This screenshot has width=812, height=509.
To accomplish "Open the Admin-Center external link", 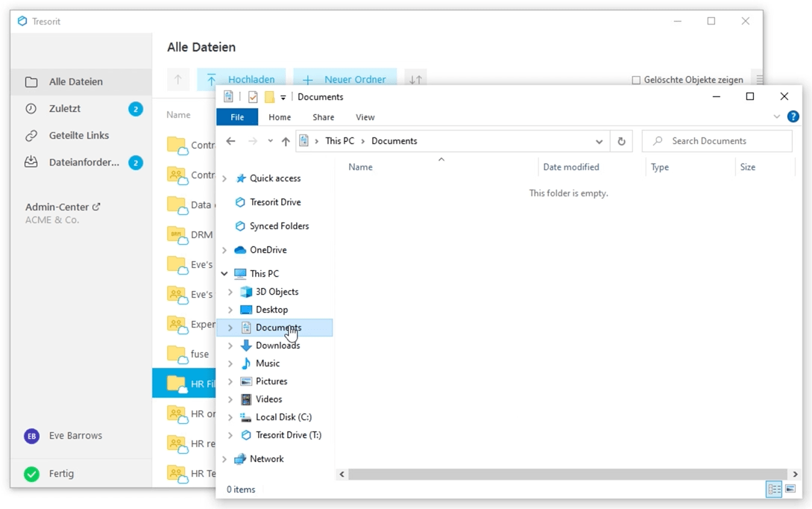I will [x=63, y=207].
